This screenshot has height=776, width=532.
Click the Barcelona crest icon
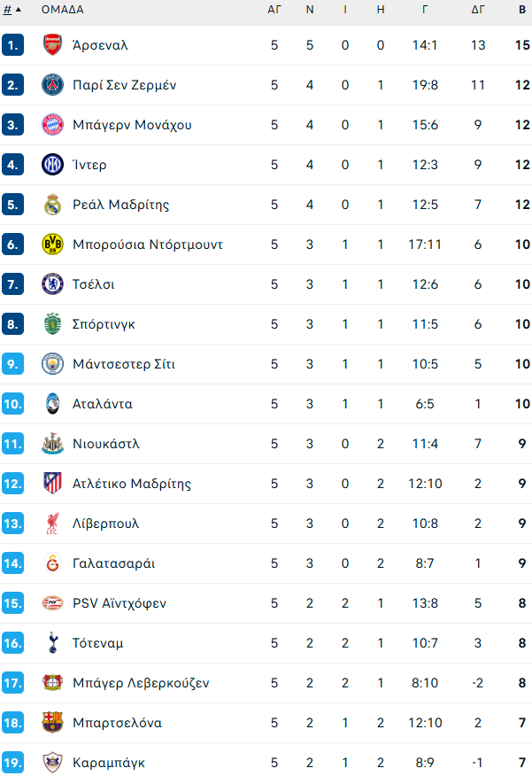[x=52, y=723]
